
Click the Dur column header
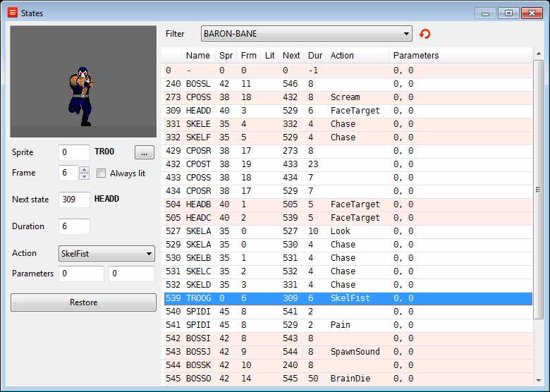[x=314, y=56]
